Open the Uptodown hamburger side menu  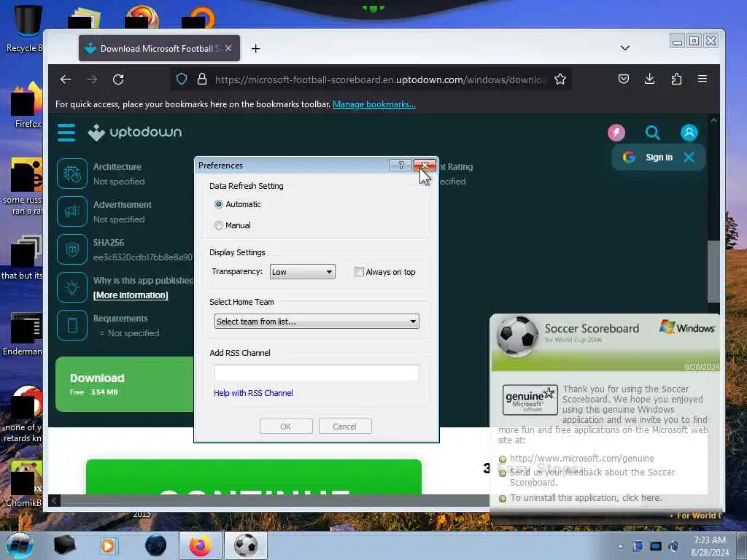coord(66,133)
